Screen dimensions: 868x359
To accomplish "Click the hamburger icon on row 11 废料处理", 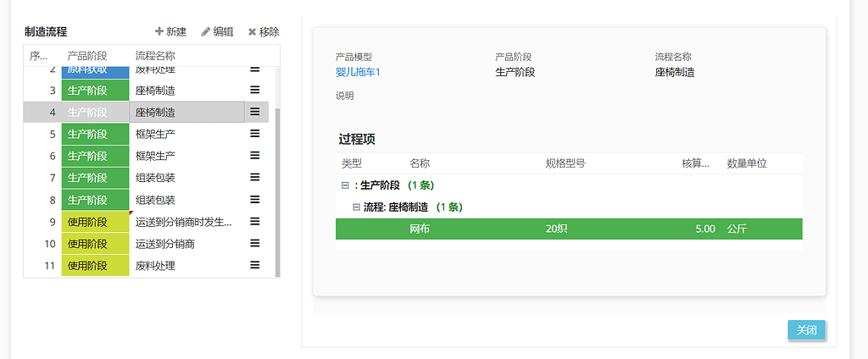I will 254,266.
